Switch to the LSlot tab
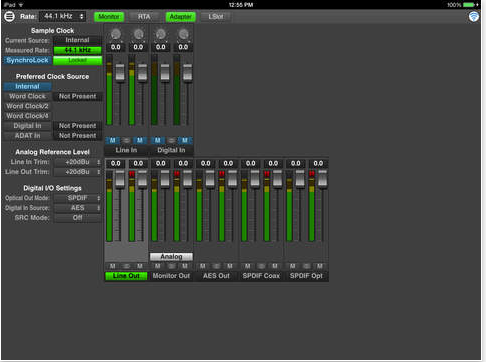Viewport: 486px width, 362px height. click(216, 17)
